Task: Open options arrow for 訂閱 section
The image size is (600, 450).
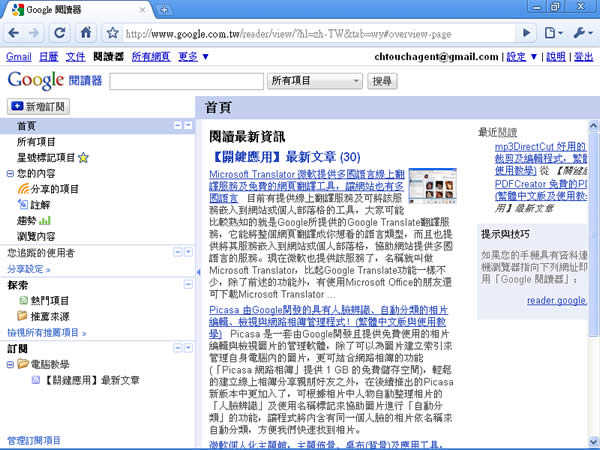Action: (188, 348)
